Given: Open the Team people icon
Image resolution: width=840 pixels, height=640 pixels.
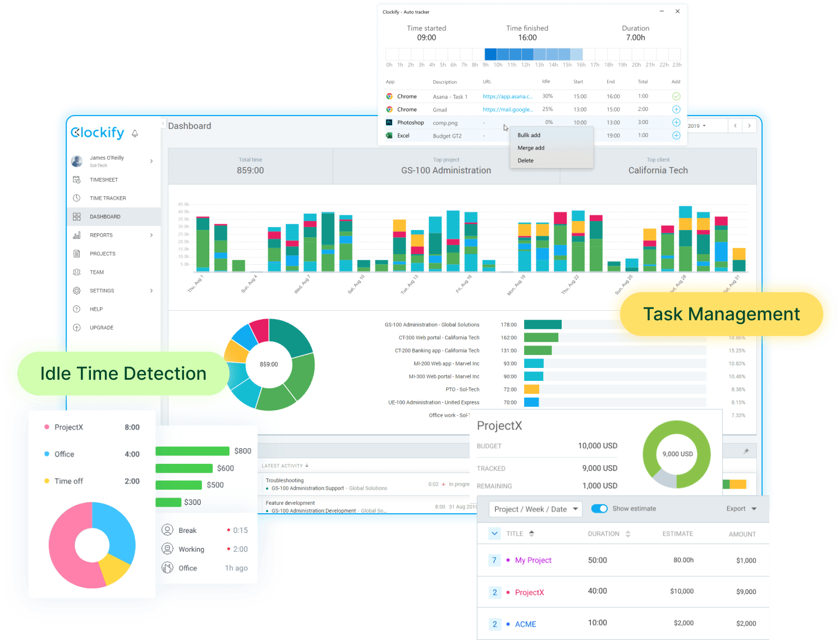Looking at the screenshot, I should coord(77,272).
